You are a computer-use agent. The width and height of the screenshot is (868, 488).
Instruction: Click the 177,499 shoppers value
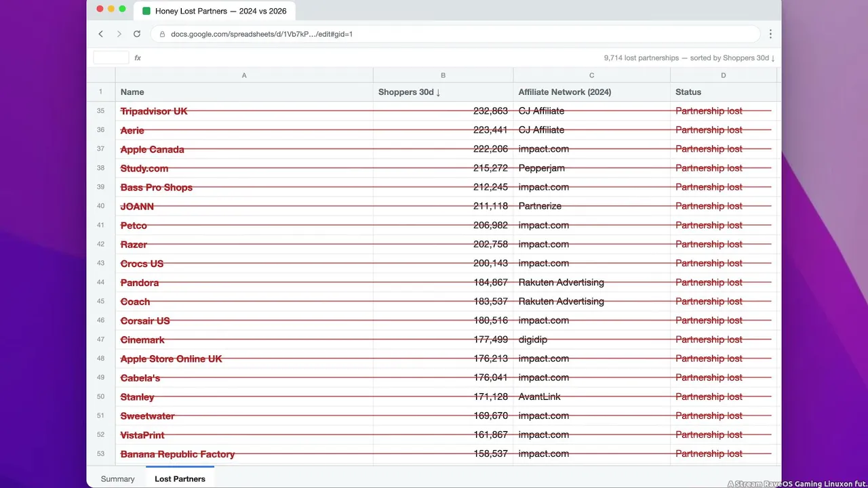tap(490, 340)
